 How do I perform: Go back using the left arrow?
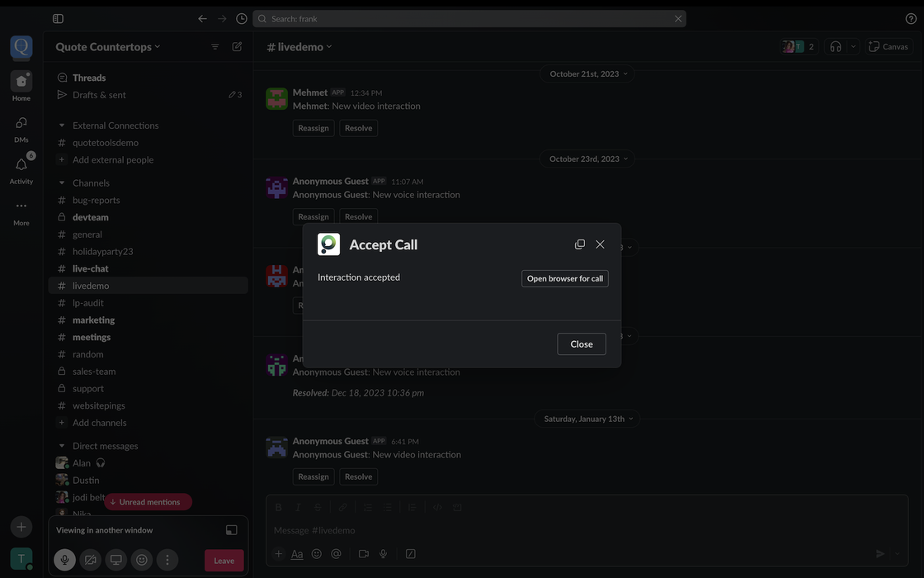pos(202,18)
